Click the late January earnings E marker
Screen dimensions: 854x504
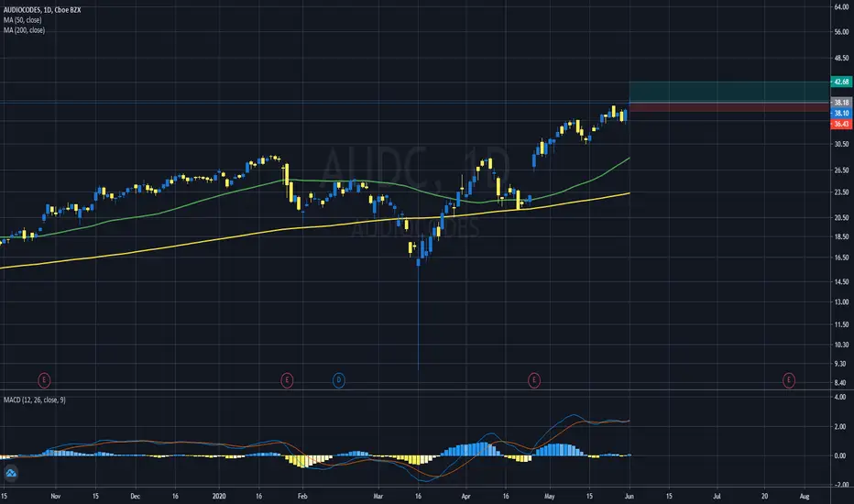point(287,379)
